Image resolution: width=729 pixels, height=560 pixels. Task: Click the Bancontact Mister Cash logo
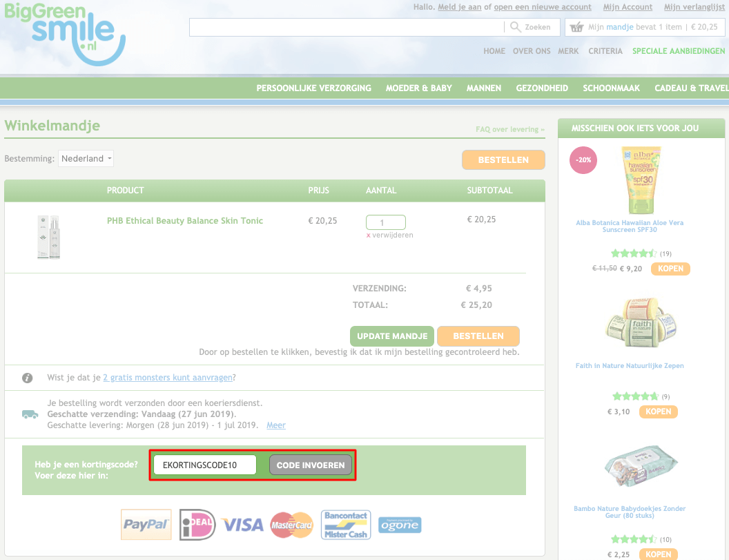[x=346, y=525]
